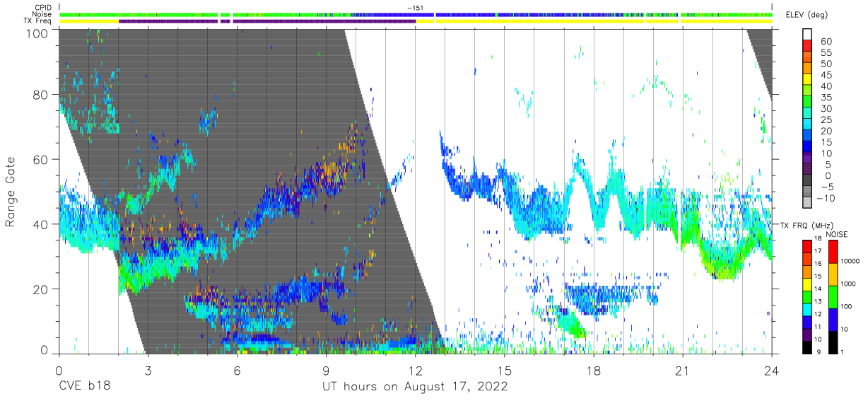The height and width of the screenshot is (401, 868).
Task: Click the -151 CPID value
Action: 415,7
